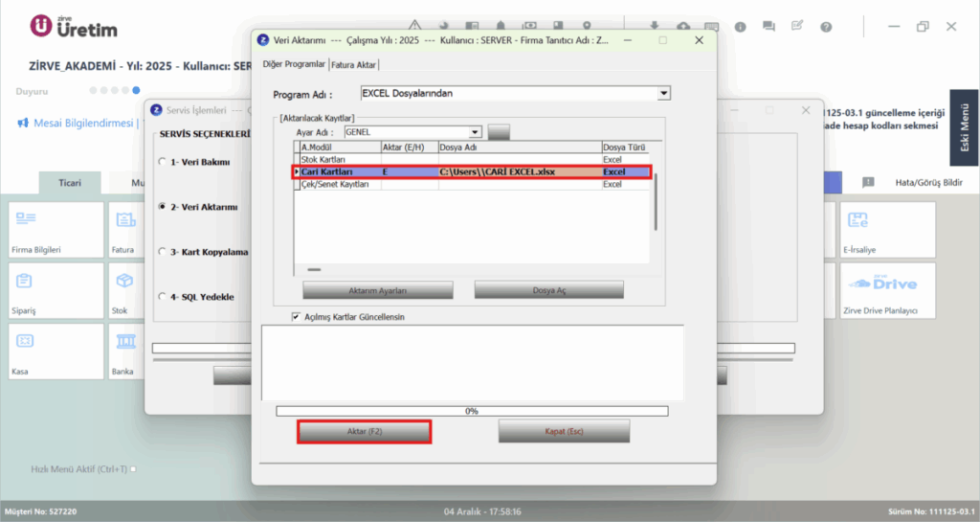Select the 1- Veri Bakımı radio option
Image resolution: width=980 pixels, height=522 pixels.
click(163, 162)
